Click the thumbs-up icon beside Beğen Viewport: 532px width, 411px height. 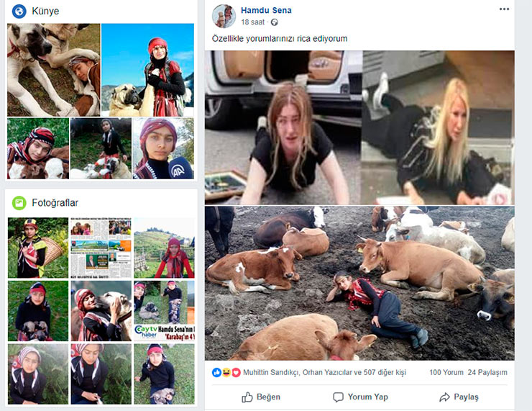tap(247, 397)
